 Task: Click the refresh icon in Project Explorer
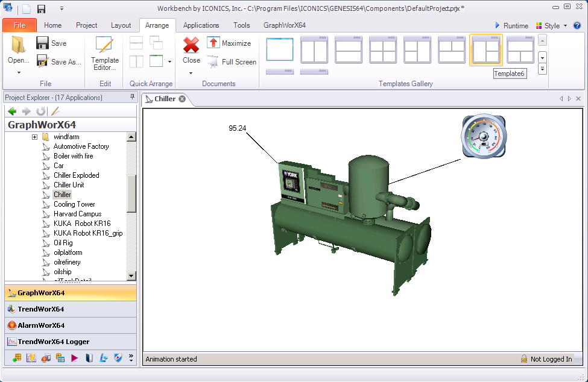click(x=40, y=111)
